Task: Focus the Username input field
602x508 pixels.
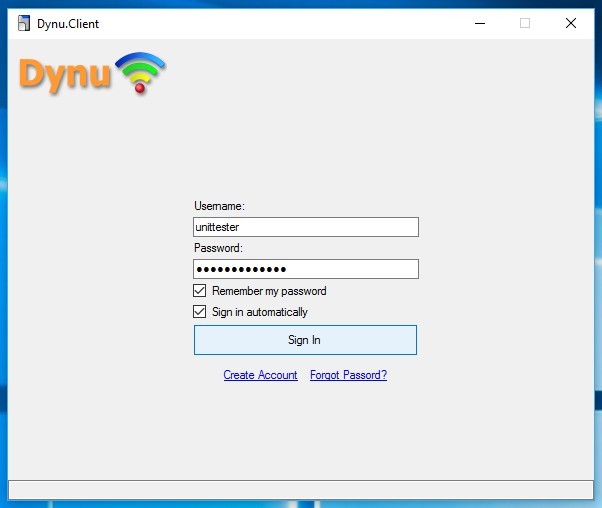Action: point(306,227)
